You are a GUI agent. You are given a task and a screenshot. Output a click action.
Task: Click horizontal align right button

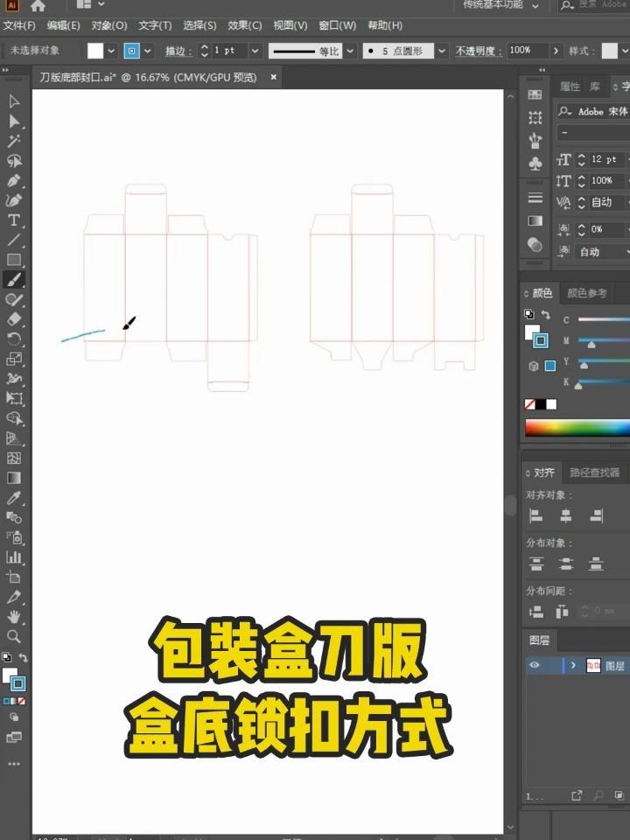point(596,516)
